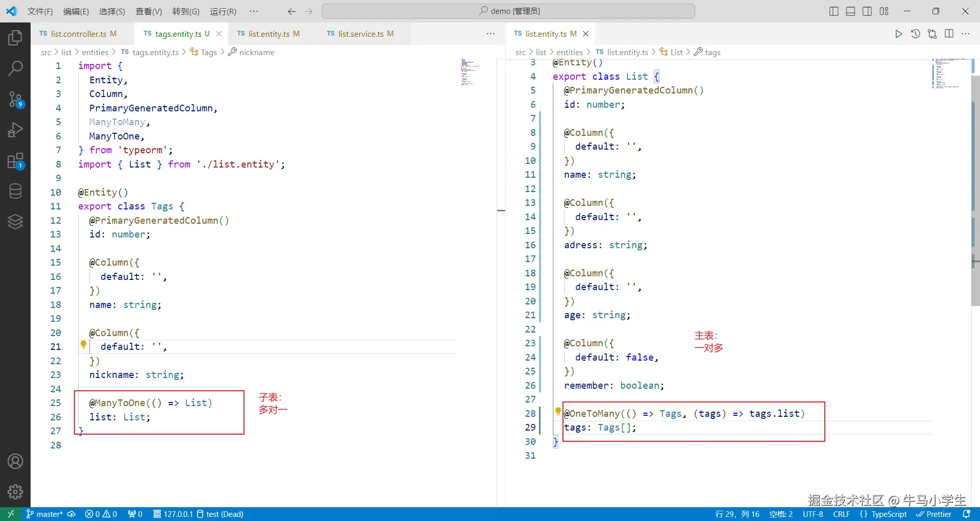Open the Extensions view
Viewport: 980px width, 521px height.
pyautogui.click(x=15, y=161)
